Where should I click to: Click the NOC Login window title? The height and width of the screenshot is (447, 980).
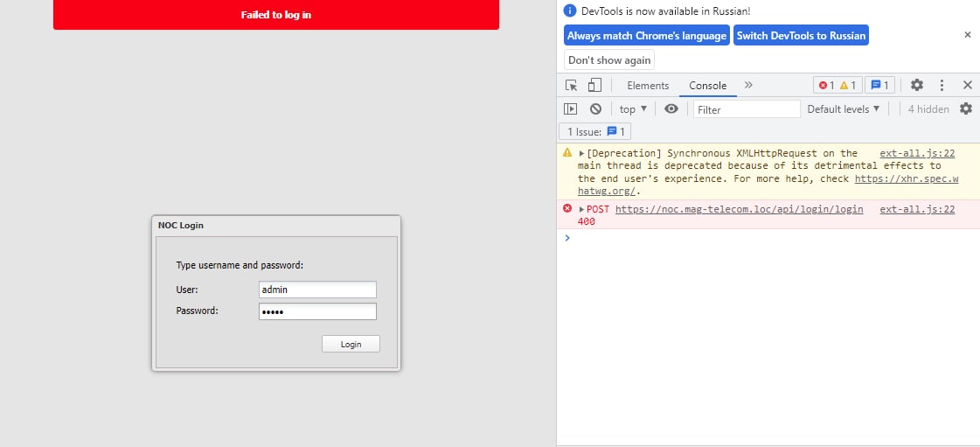point(181,226)
